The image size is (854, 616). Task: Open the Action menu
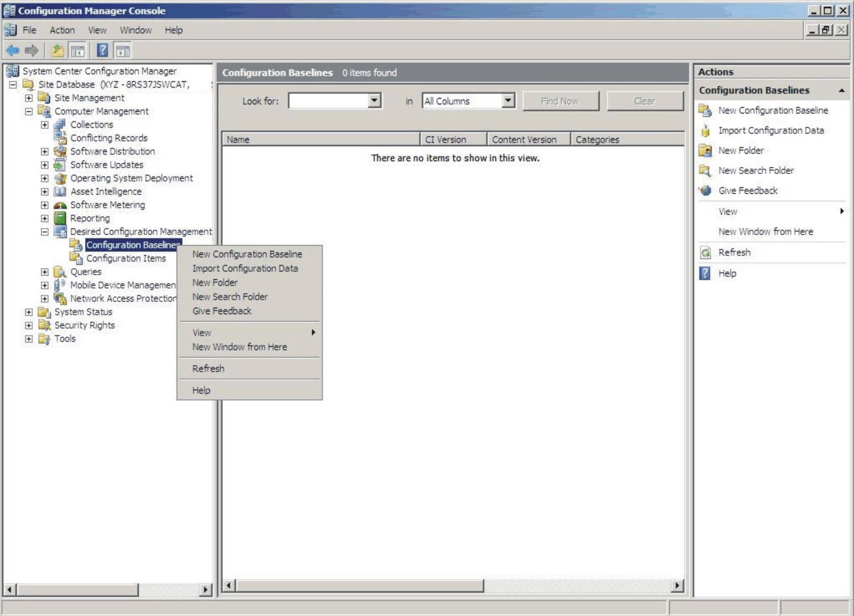point(62,30)
